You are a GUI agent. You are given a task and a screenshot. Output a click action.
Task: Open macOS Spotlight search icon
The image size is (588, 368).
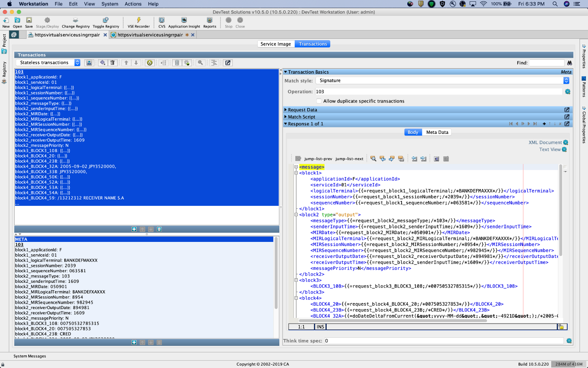coord(555,4)
